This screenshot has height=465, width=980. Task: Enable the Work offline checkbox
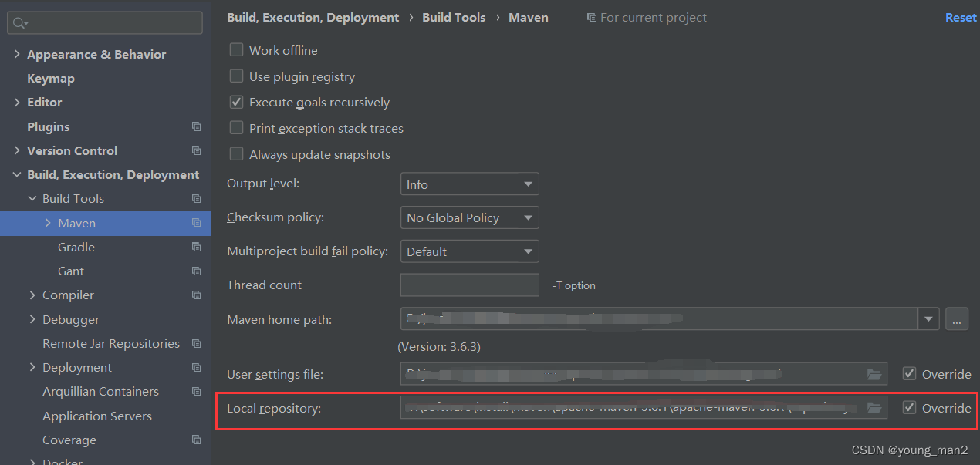(237, 50)
